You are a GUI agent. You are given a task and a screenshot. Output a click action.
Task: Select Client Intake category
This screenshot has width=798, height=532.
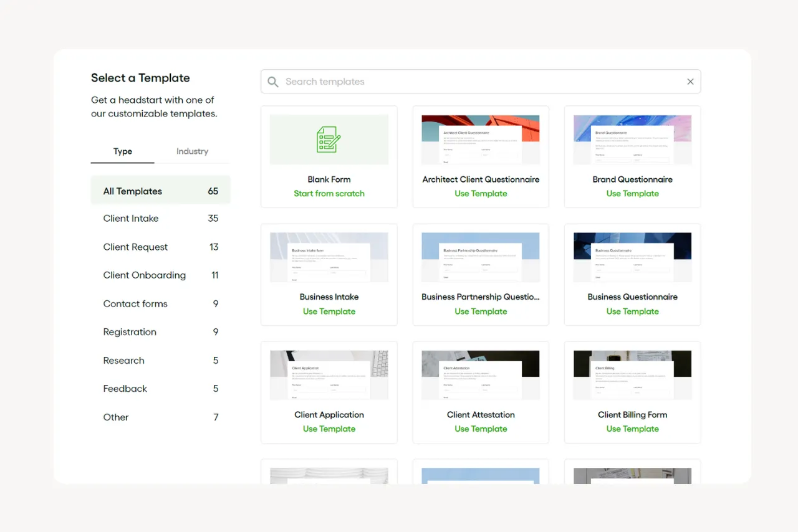coord(161,218)
